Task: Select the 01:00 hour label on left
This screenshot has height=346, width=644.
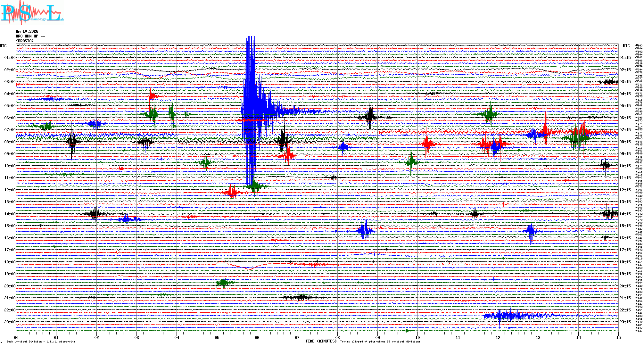Action: pos(10,58)
